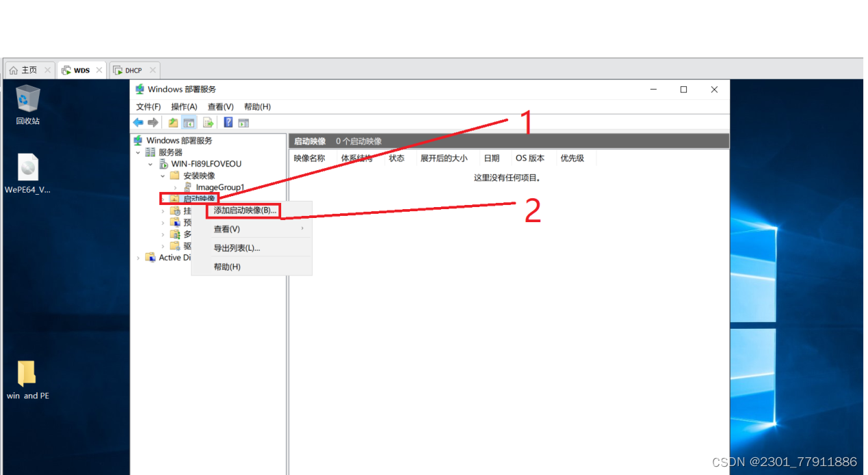Image resolution: width=868 pixels, height=475 pixels.
Task: Select 服务器 tree label
Action: 171,152
